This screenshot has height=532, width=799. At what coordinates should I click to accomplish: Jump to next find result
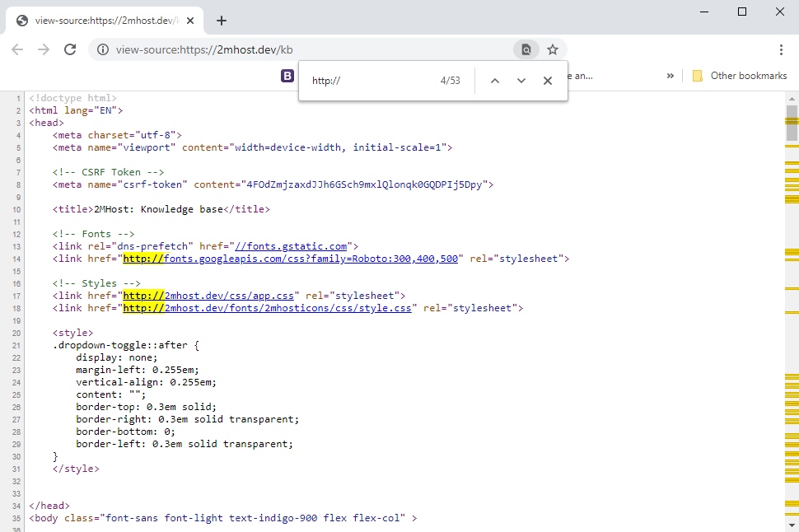point(521,81)
